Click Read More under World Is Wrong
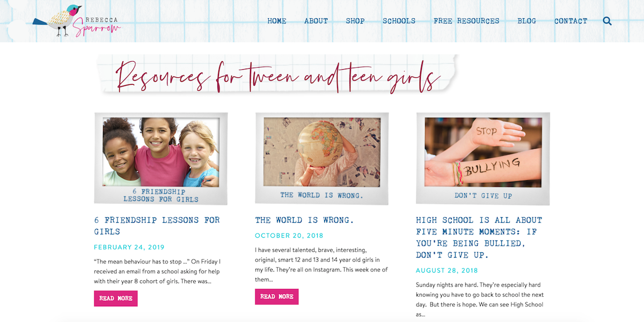 [x=277, y=297]
